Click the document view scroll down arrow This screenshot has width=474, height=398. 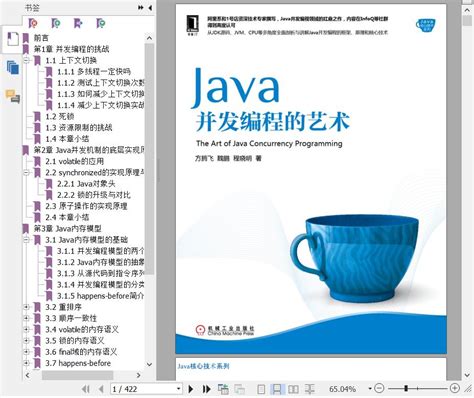pyautogui.click(x=467, y=375)
